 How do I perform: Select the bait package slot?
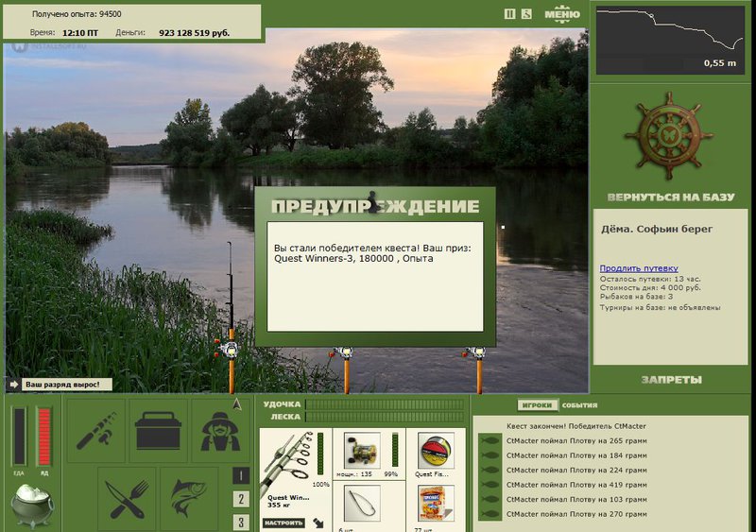pyautogui.click(x=436, y=504)
